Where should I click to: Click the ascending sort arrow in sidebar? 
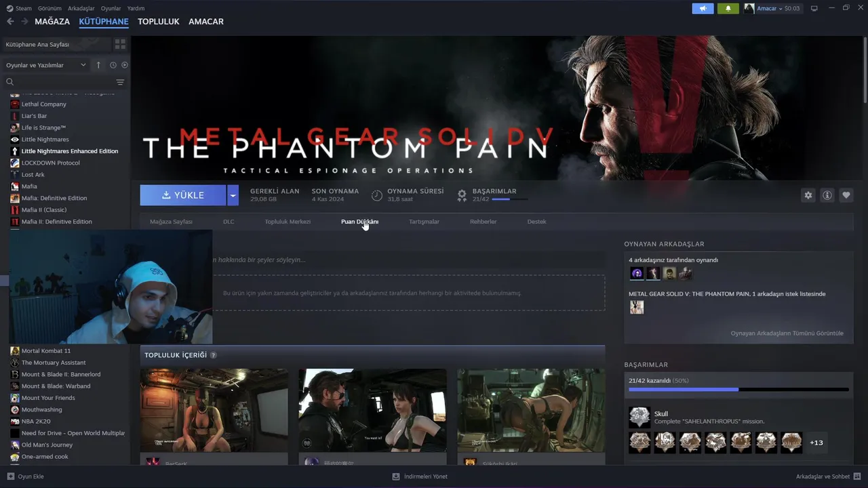[98, 65]
